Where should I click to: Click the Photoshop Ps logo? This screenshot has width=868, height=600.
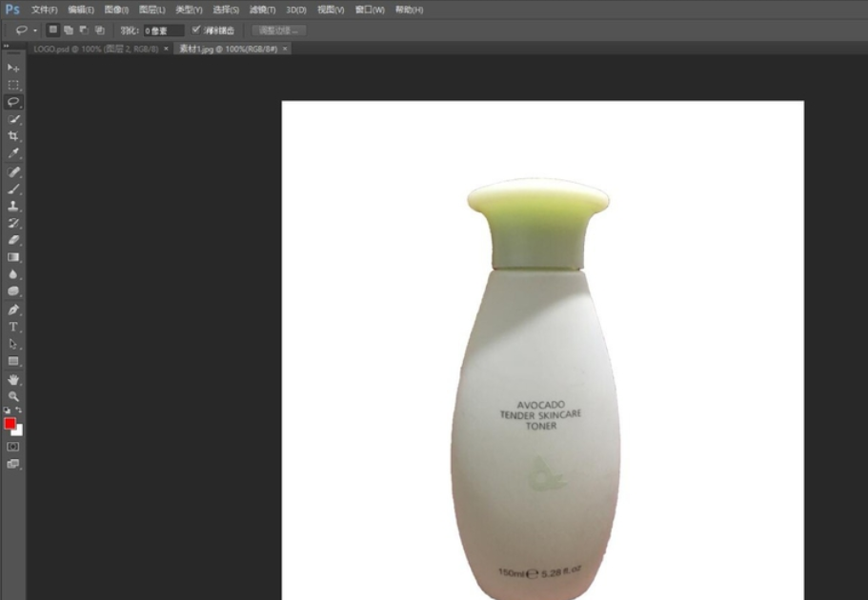click(x=12, y=10)
